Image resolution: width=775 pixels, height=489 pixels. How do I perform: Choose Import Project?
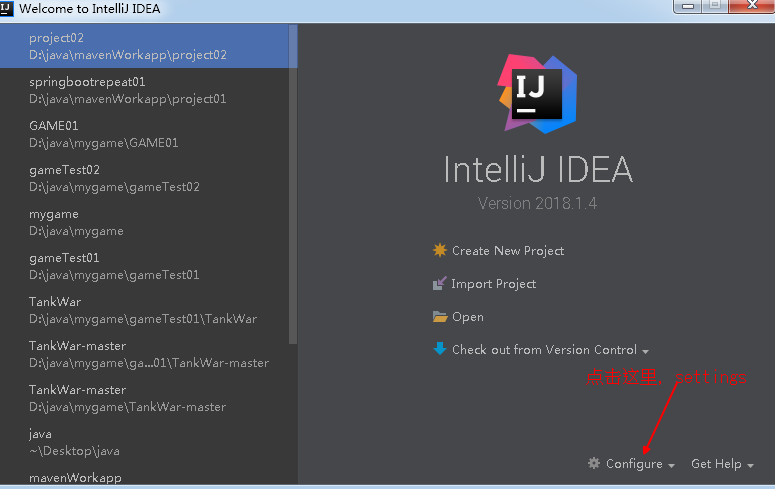493,284
